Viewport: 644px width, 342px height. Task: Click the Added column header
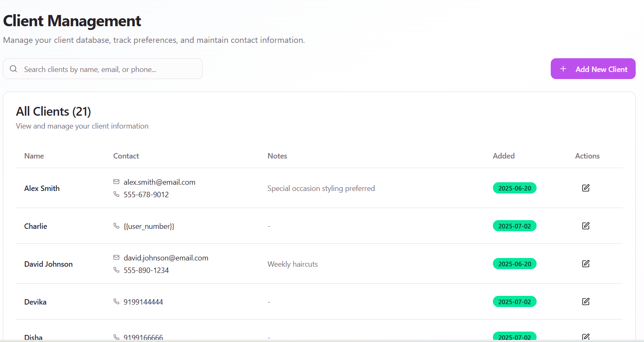(504, 156)
